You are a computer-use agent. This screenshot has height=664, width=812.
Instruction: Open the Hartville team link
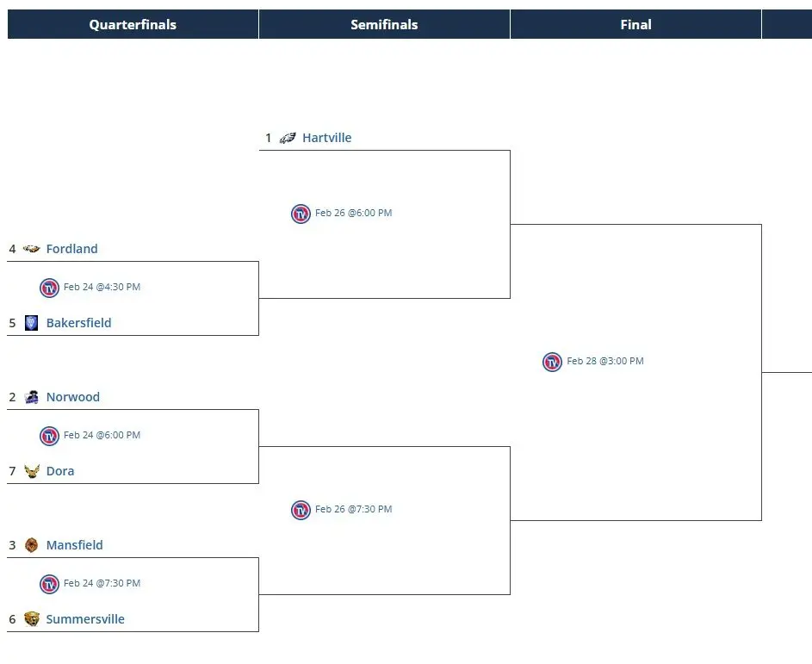[326, 137]
